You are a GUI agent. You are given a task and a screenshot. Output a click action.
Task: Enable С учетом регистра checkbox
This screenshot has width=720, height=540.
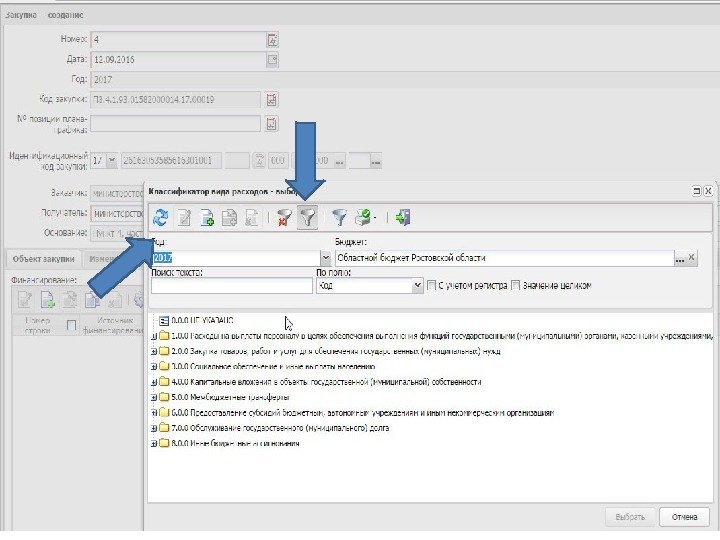(x=431, y=286)
